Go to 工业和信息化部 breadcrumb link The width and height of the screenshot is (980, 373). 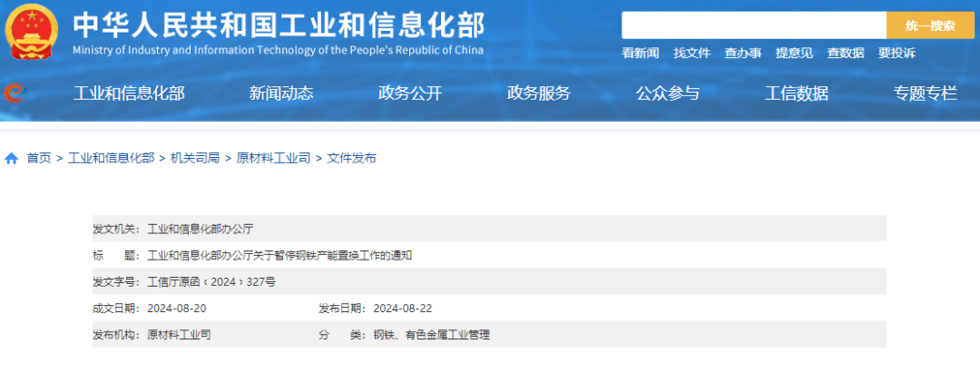point(111,159)
